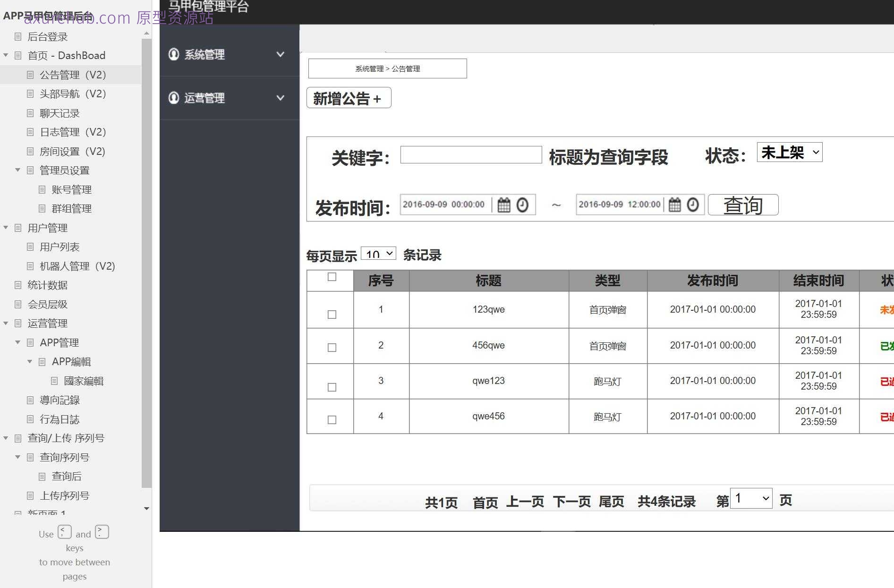Click the 查询 search button
Screen dimensions: 894x588
[x=742, y=205]
